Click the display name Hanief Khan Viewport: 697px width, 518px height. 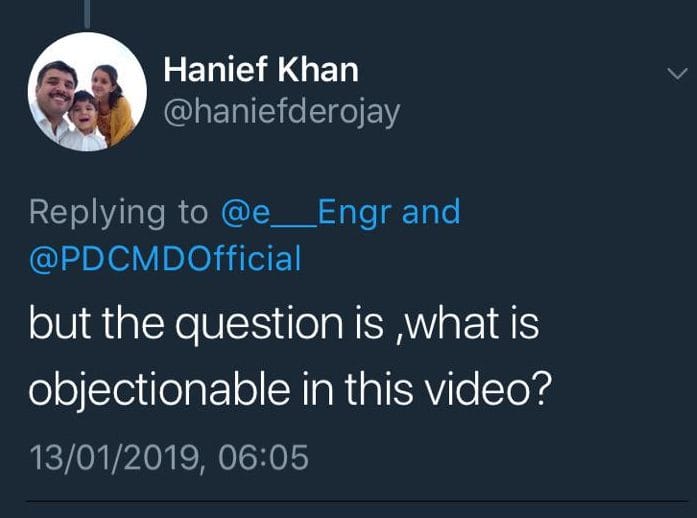tap(260, 70)
